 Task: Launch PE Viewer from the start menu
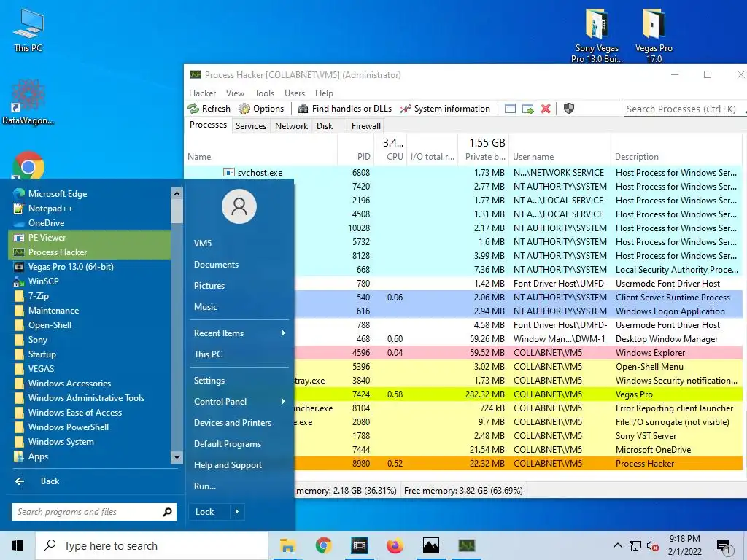[x=90, y=238]
